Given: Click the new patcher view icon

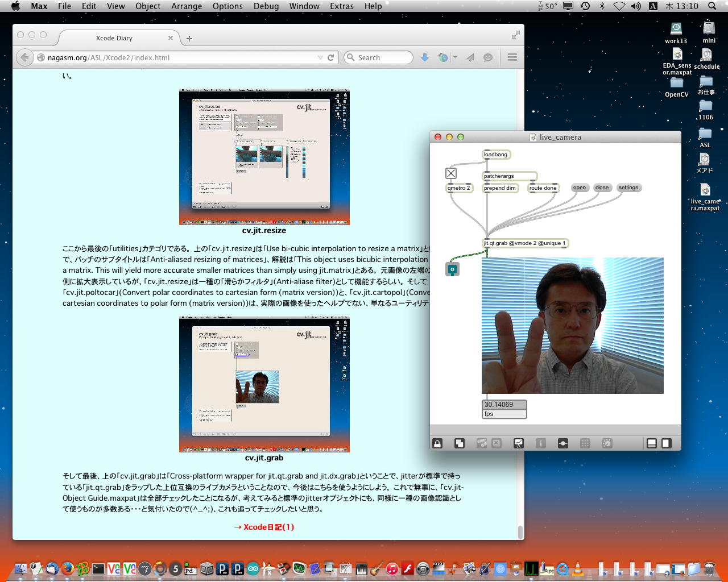Looking at the screenshot, I should click(x=460, y=443).
